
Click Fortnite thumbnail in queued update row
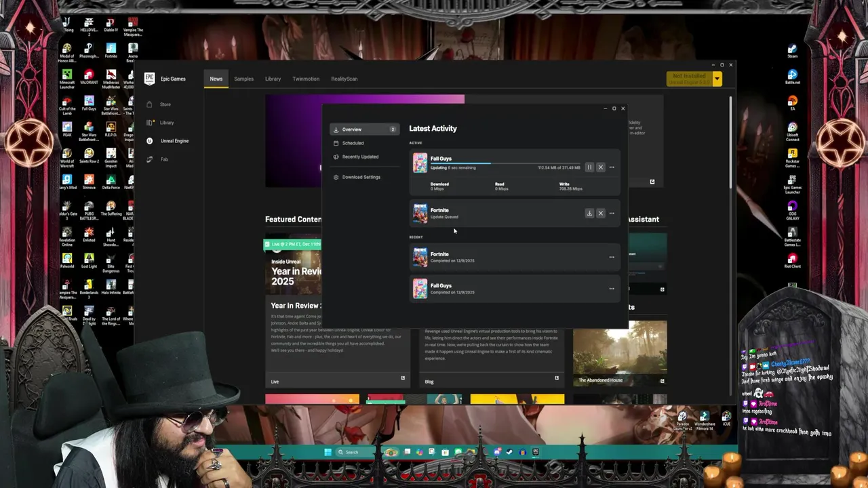tap(420, 213)
